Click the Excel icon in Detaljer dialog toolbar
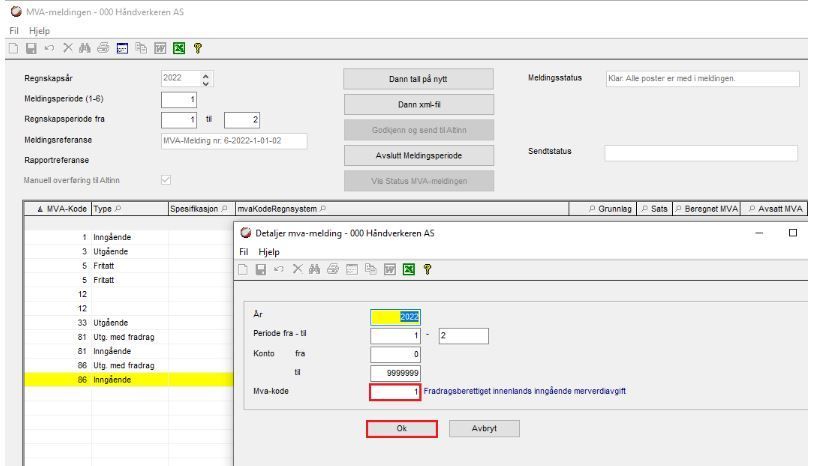This screenshot has width=813, height=466. 409,269
